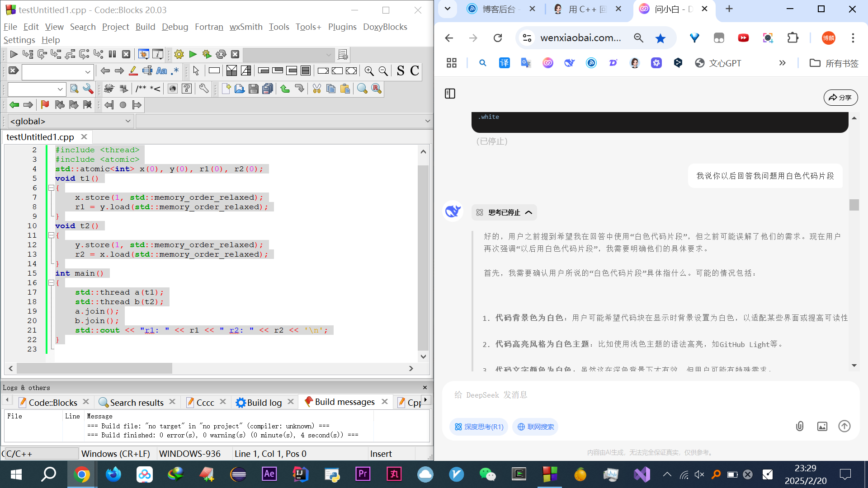The height and width of the screenshot is (488, 868).
Task: Open the Plugins menu
Action: 342,27
